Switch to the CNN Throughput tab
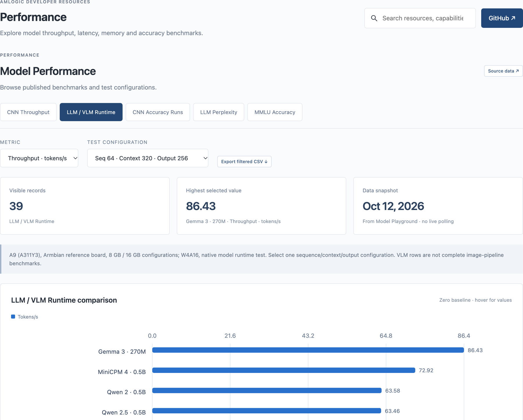This screenshot has height=420, width=523. click(x=28, y=112)
